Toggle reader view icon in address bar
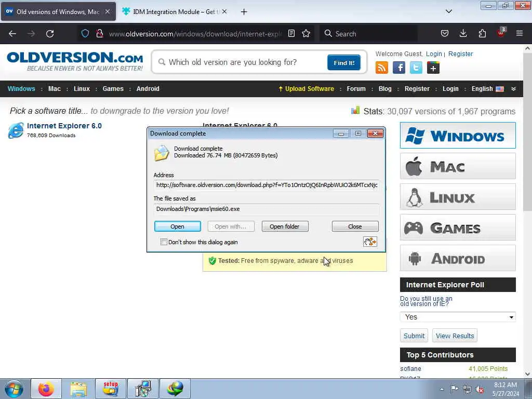Viewport: 532px width, 399px height. pos(291,33)
